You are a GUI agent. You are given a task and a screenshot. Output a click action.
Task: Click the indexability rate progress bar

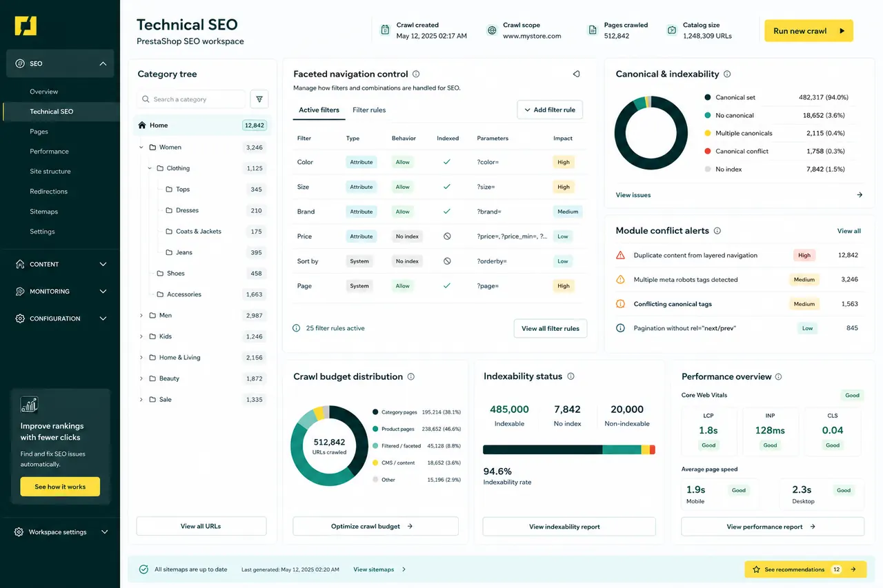(x=569, y=449)
